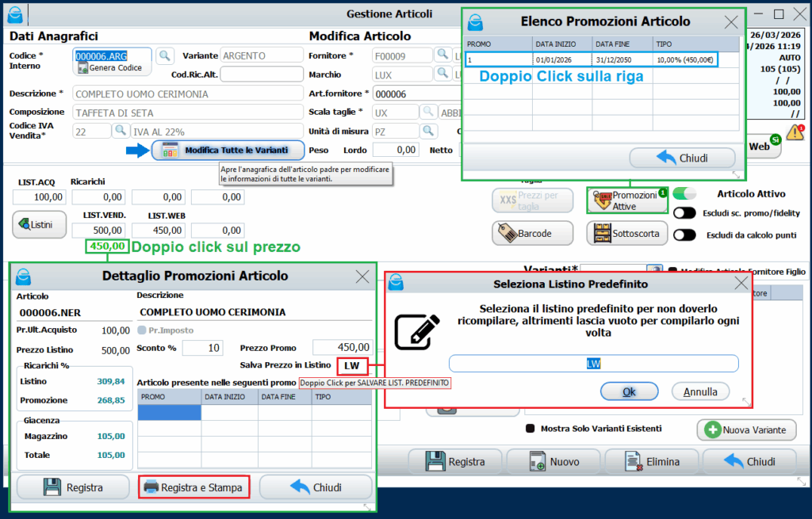Click Registra e Stampa button
The width and height of the screenshot is (812, 519).
tap(194, 487)
